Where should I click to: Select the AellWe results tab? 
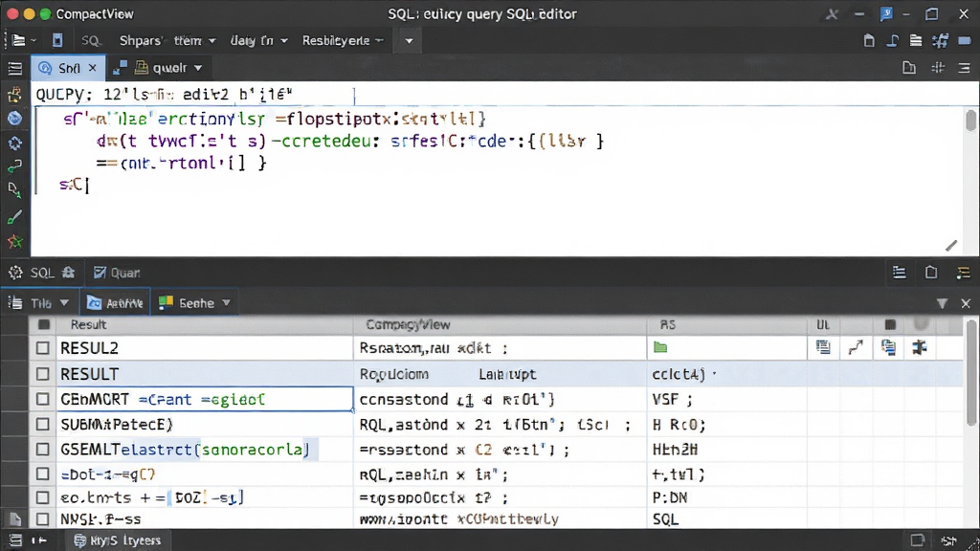point(115,303)
